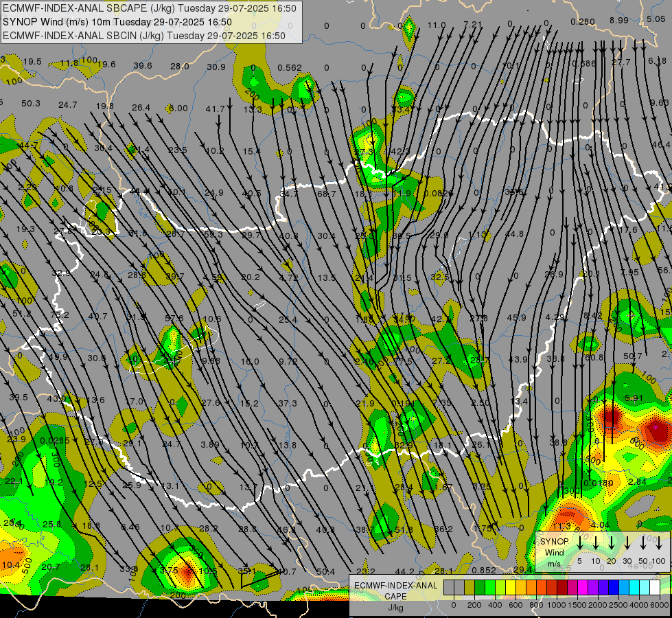672x618 pixels.
Task: Click the wind legend arrow for 10 m/s
Action: click(596, 543)
